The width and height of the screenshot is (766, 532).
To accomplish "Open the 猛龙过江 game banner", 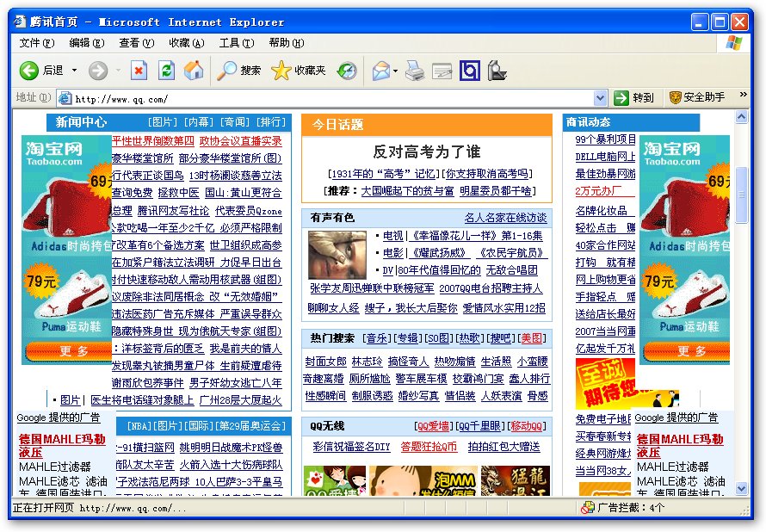I will [x=515, y=480].
